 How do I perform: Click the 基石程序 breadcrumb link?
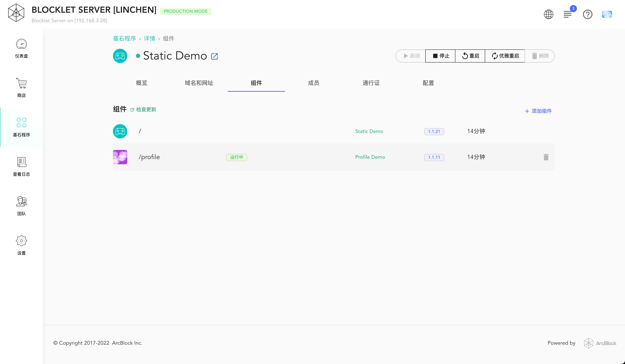tap(124, 39)
